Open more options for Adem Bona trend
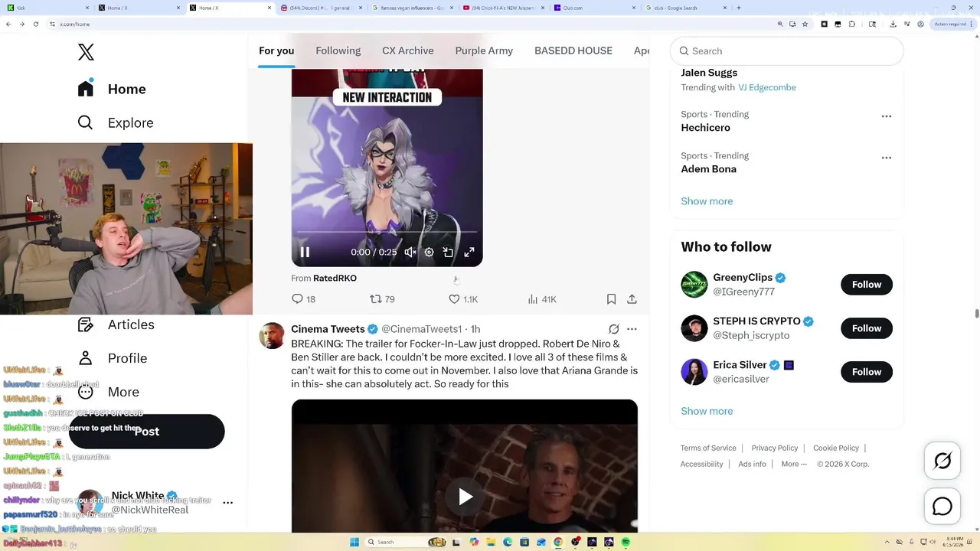 (x=887, y=158)
